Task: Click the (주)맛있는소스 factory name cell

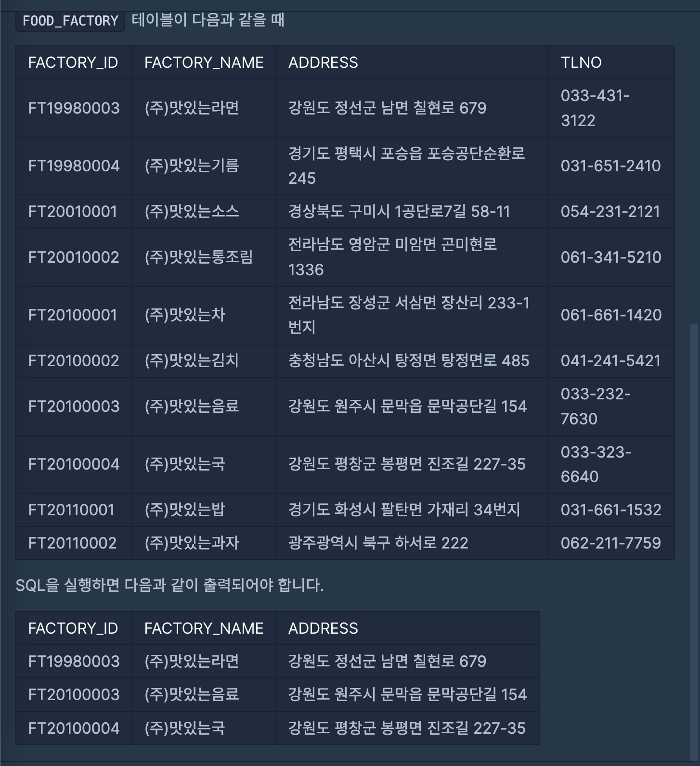Action: 192,212
